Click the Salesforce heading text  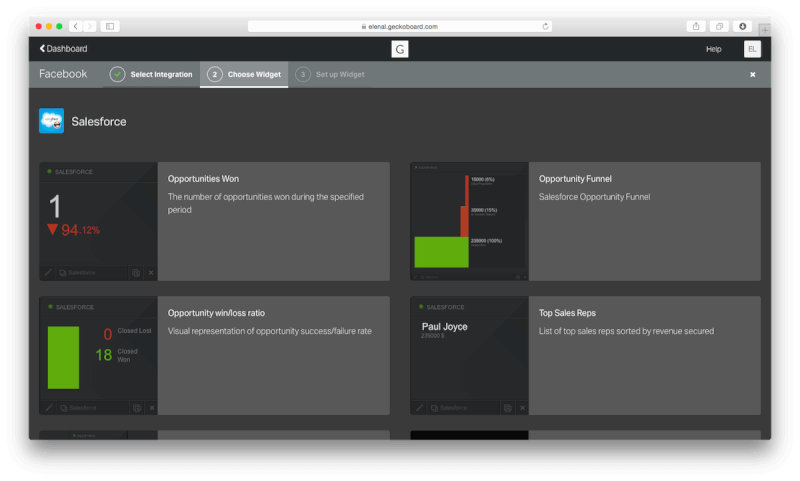(99, 121)
